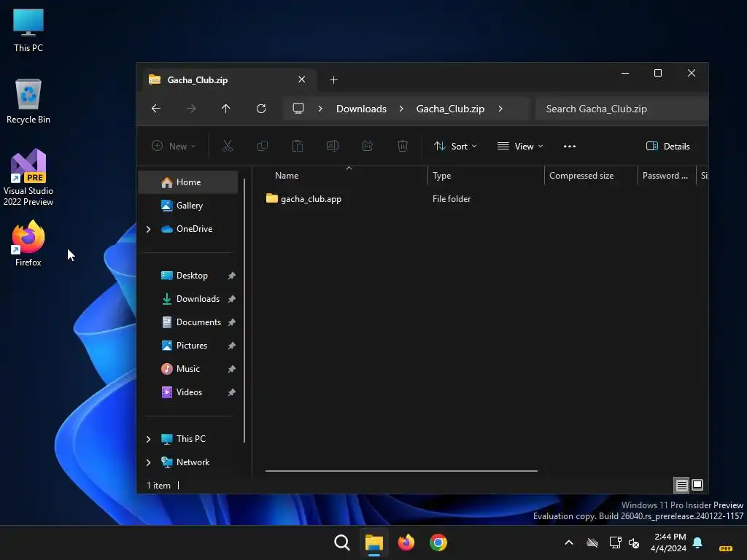
Task: Open notification center bell icon
Action: pyautogui.click(x=697, y=542)
